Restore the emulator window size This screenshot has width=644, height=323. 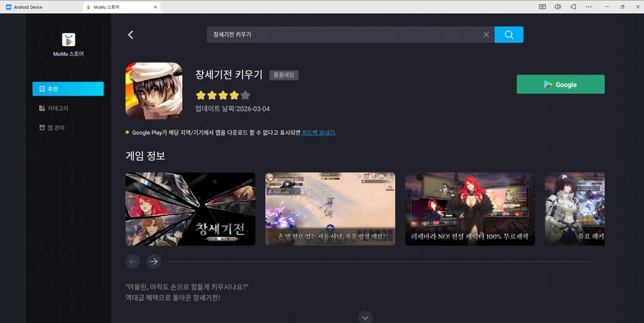click(x=623, y=7)
